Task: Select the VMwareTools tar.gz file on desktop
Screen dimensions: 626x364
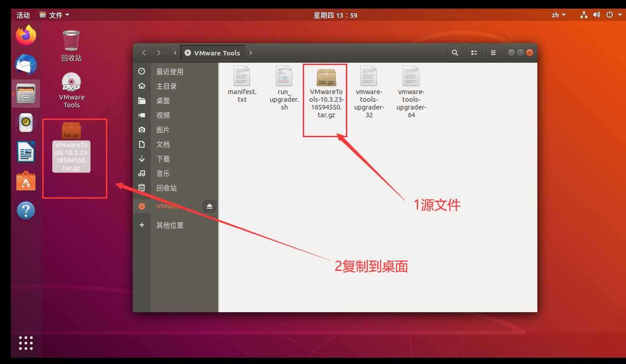Action: pyautogui.click(x=71, y=147)
